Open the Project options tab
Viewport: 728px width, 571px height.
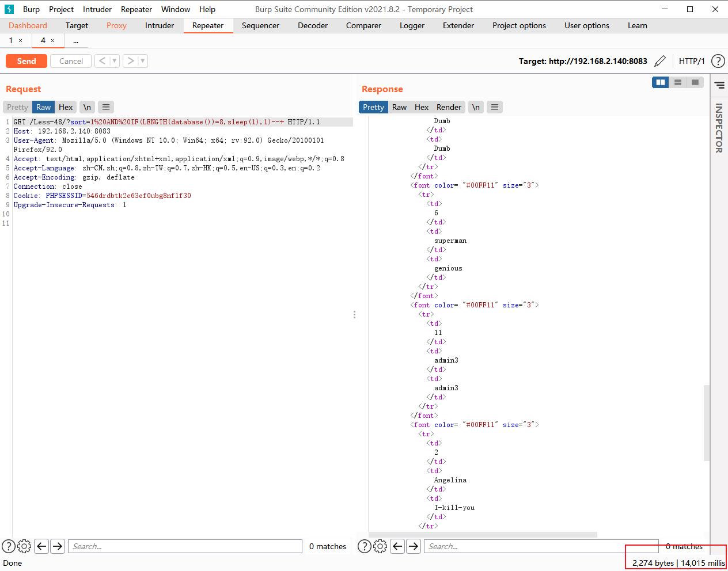519,25
